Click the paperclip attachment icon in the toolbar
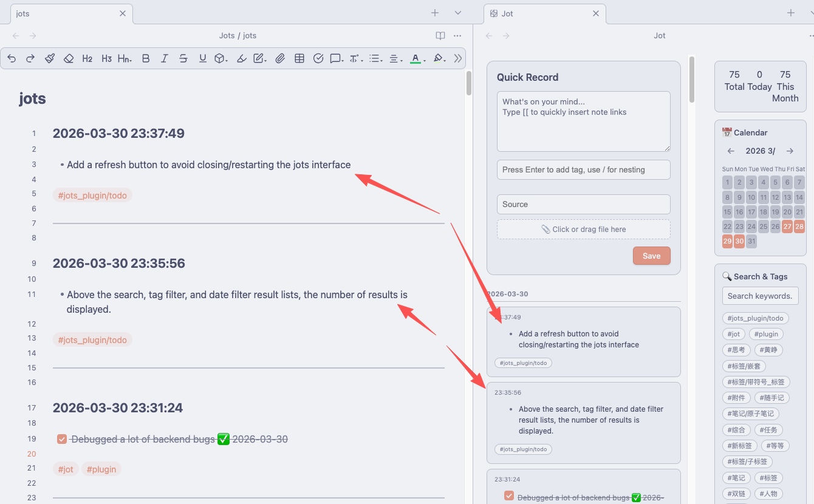 (x=280, y=58)
